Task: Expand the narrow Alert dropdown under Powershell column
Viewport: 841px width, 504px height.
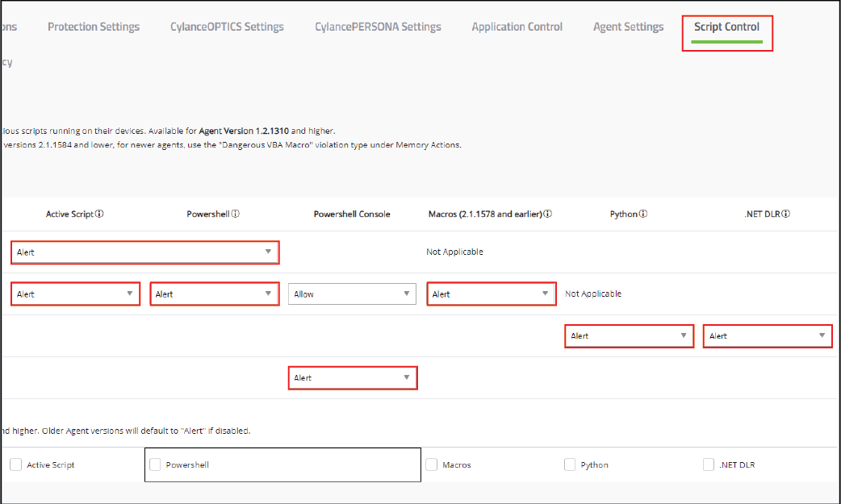Action: pyautogui.click(x=215, y=294)
